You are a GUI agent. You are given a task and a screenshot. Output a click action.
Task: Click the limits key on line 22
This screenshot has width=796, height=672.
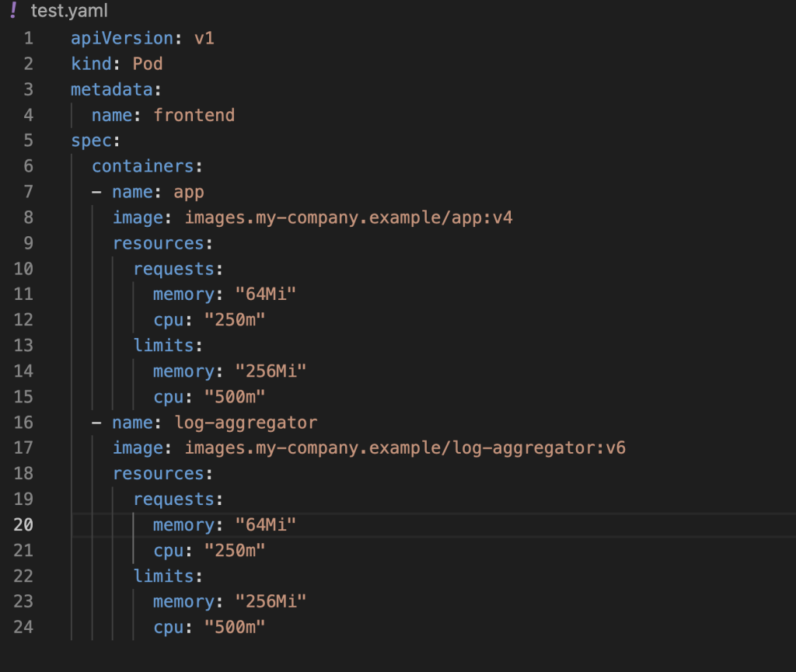[163, 576]
